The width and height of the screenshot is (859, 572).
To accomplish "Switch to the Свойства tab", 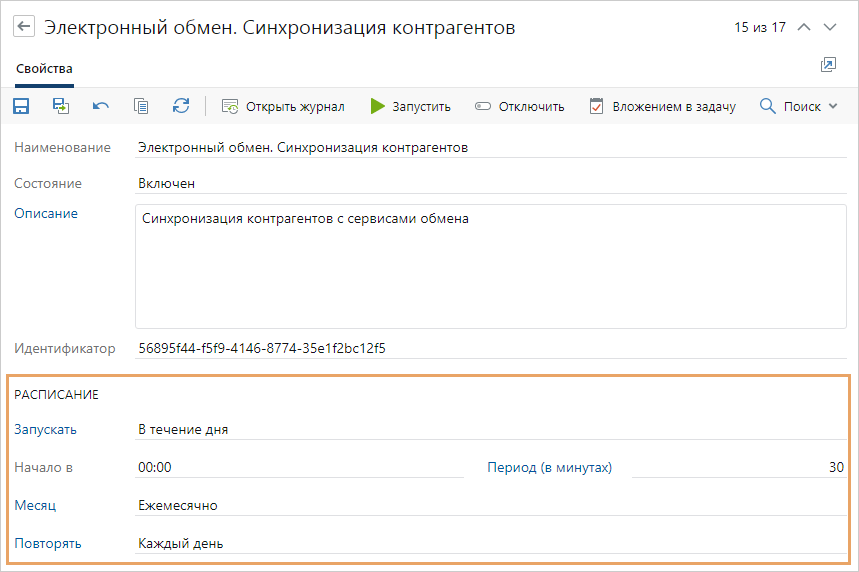I will point(44,69).
